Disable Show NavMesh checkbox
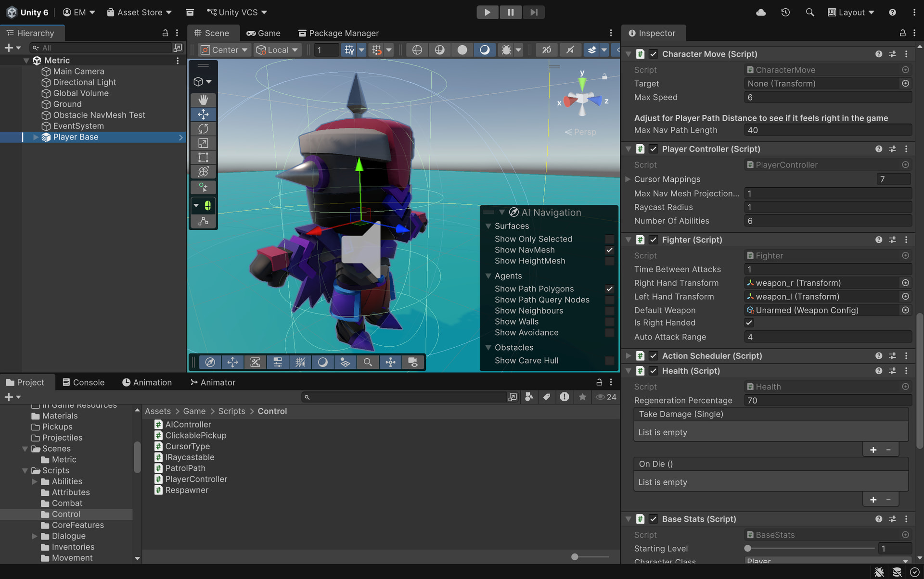The height and width of the screenshot is (579, 924). 609,250
